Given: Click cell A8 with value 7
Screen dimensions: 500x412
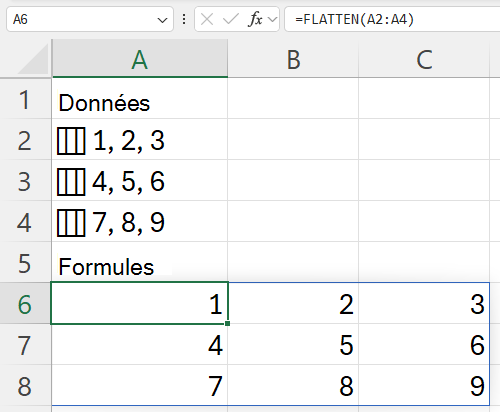Looking at the screenshot, I should [140, 385].
